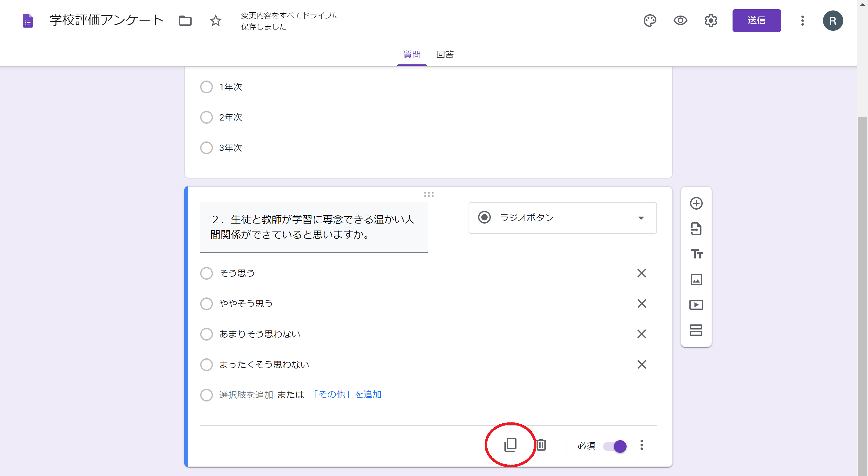The height and width of the screenshot is (476, 868).
Task: Remove the ややそう思う option
Action: (641, 303)
